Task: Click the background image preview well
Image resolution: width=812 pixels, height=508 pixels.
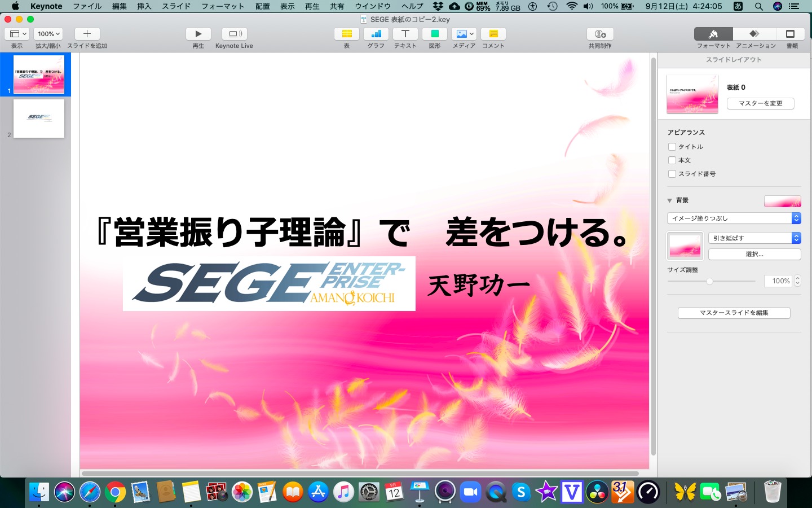Action: 685,246
